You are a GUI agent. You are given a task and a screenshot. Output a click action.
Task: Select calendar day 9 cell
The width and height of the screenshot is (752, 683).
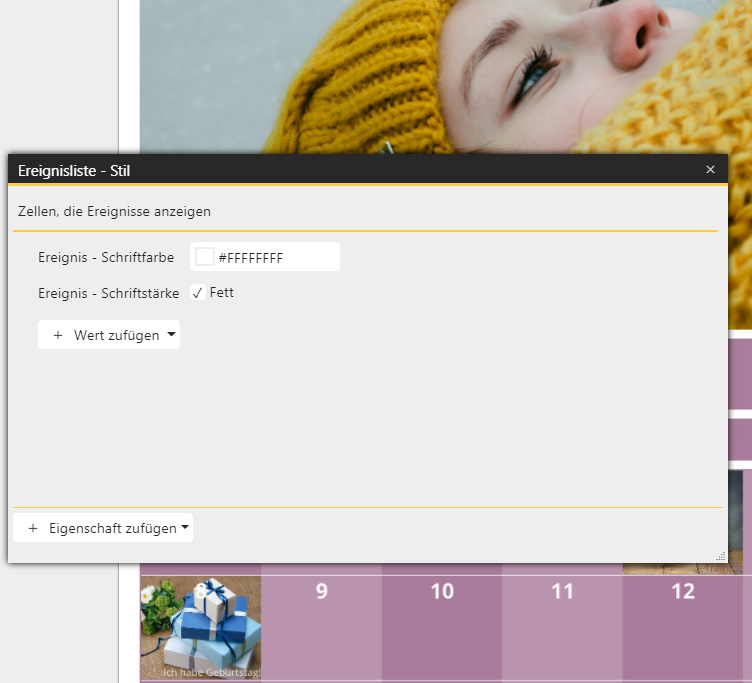click(321, 627)
